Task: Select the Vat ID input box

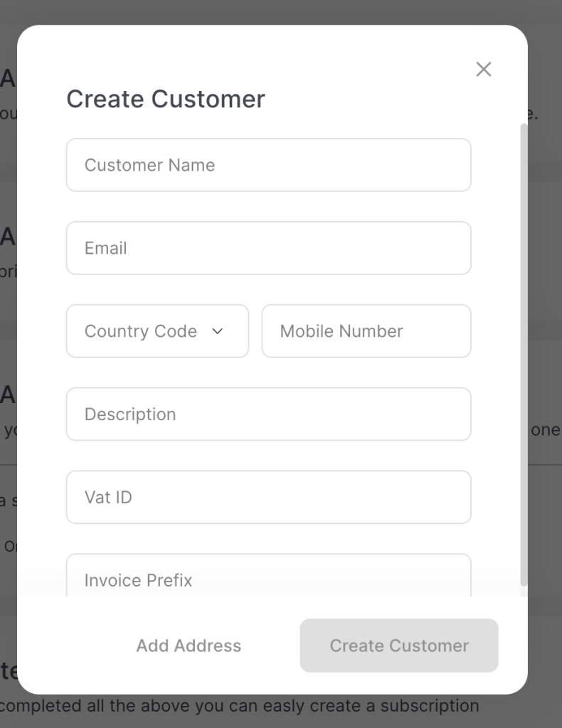Action: 268,497
